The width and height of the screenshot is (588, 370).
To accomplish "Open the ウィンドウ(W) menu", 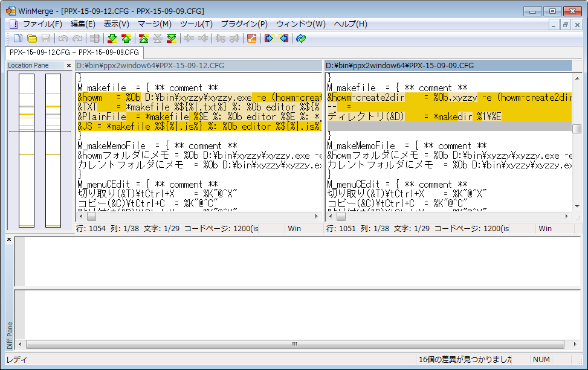I will click(x=301, y=24).
